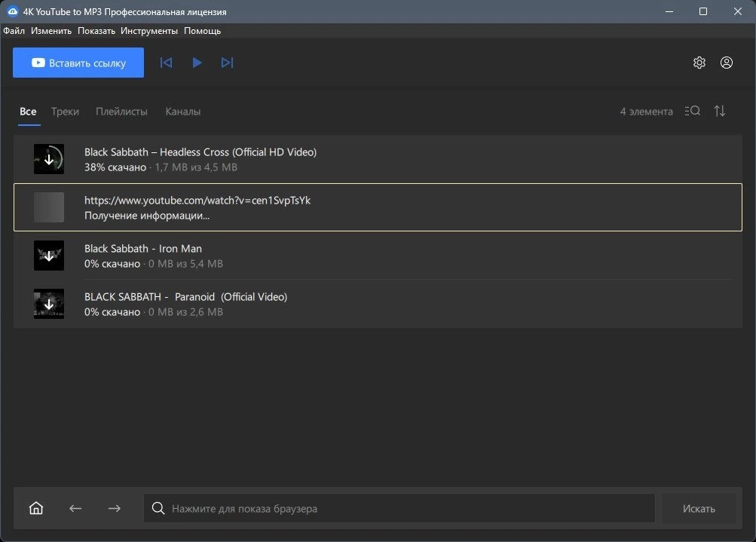The height and width of the screenshot is (542, 756).
Task: Navigate back with the left arrow
Action: (x=75, y=508)
